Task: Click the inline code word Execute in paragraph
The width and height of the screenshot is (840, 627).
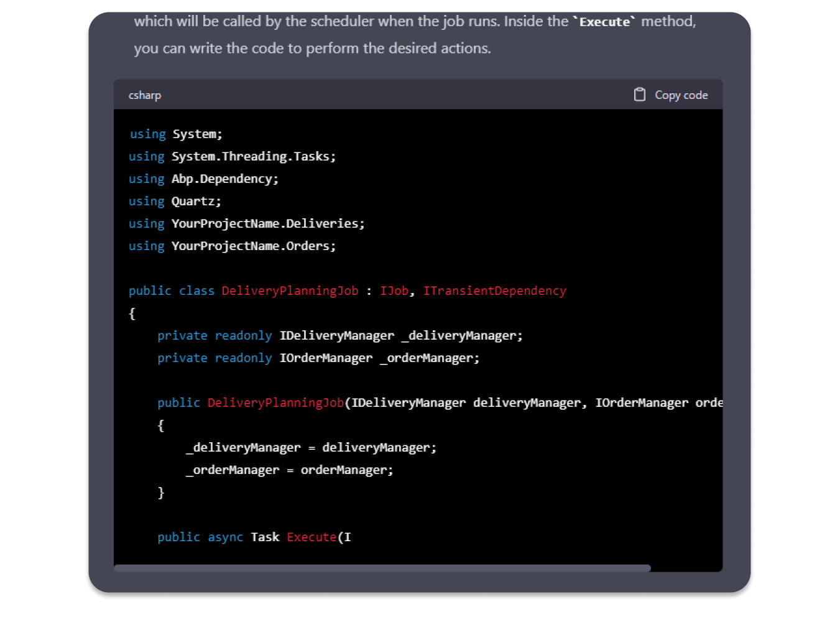Action: pyautogui.click(x=604, y=22)
